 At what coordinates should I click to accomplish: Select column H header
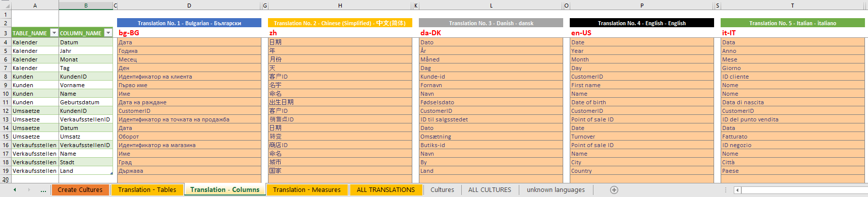(340, 6)
